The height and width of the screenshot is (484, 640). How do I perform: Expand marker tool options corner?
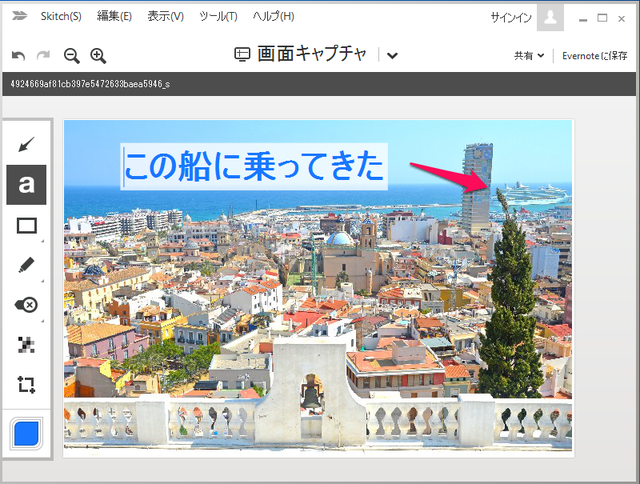click(x=42, y=281)
